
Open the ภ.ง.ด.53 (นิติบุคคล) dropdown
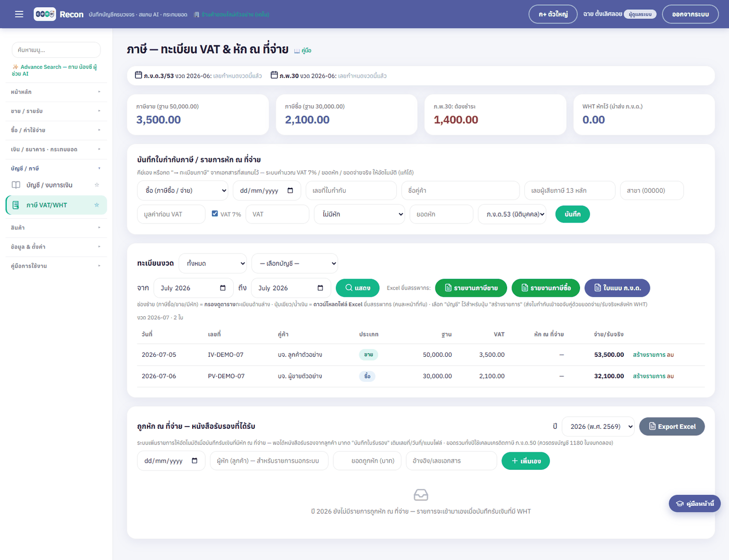click(512, 214)
